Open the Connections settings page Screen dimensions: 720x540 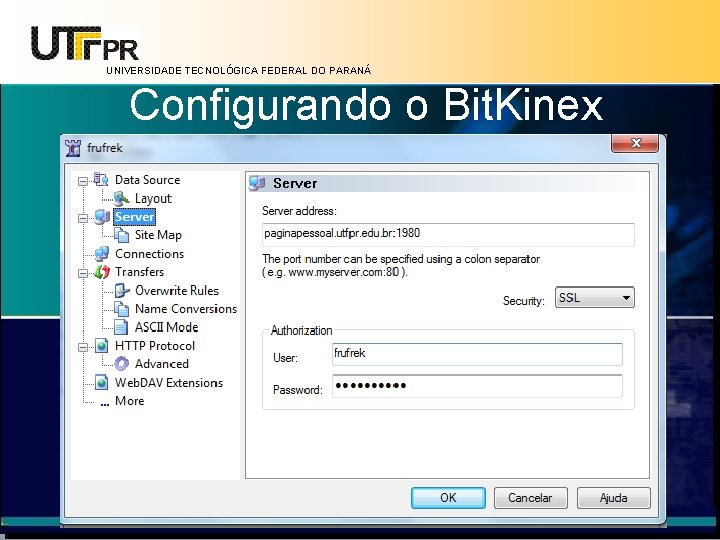pyautogui.click(x=149, y=253)
